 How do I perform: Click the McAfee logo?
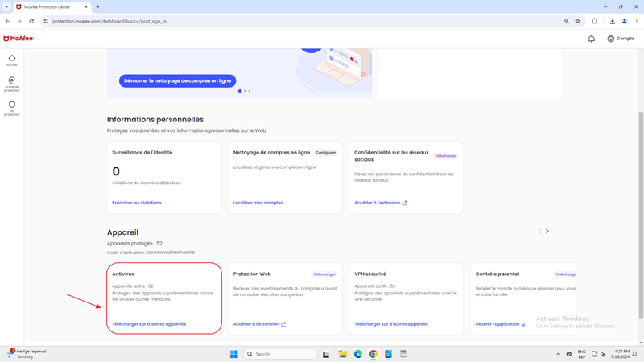[x=19, y=39]
